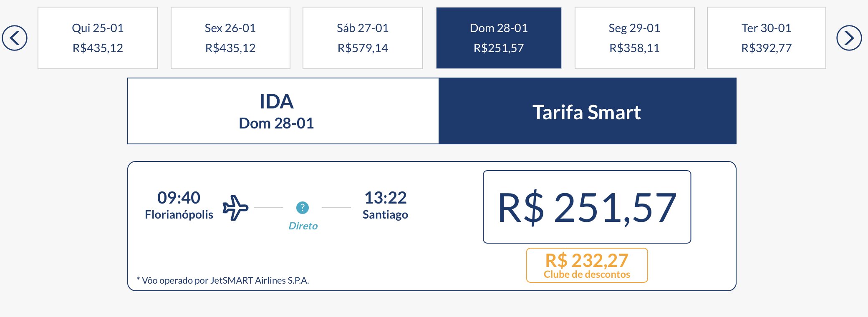Choose the R$ 251,57 fare button
This screenshot has width=868, height=317.
point(587,207)
